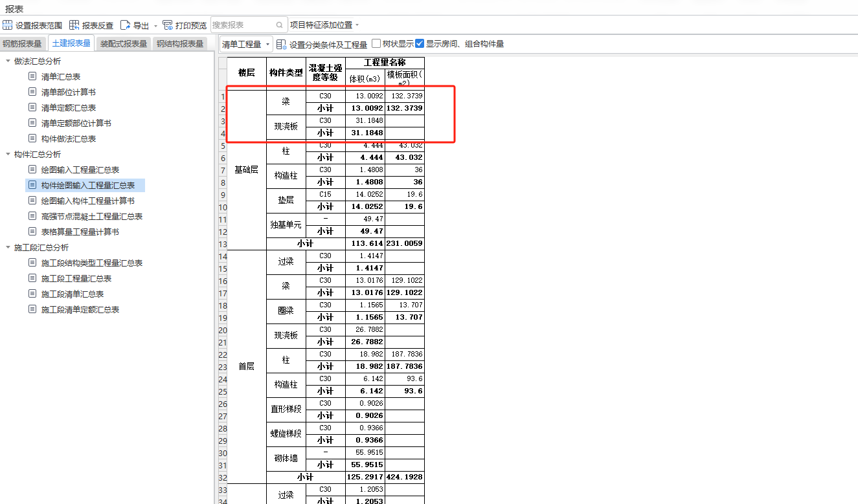Click the document icon beside 清单定额汇总表
The width and height of the screenshot is (858, 504).
[32, 107]
